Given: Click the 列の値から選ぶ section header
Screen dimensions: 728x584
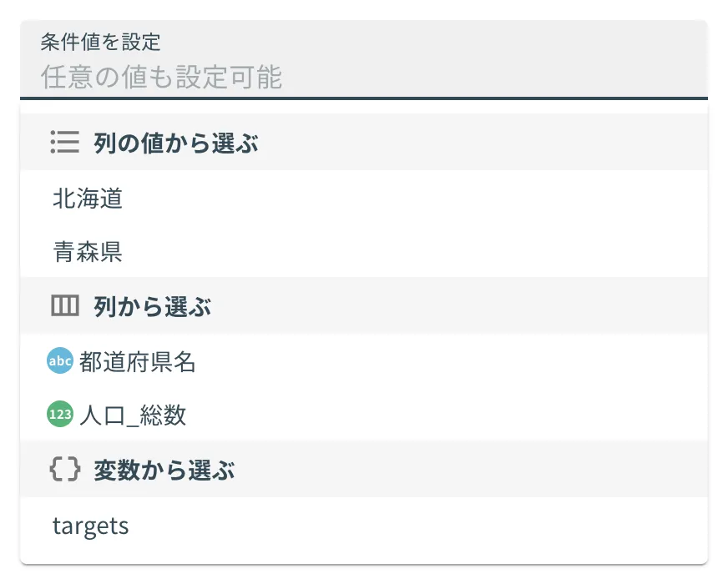Looking at the screenshot, I should [x=364, y=142].
